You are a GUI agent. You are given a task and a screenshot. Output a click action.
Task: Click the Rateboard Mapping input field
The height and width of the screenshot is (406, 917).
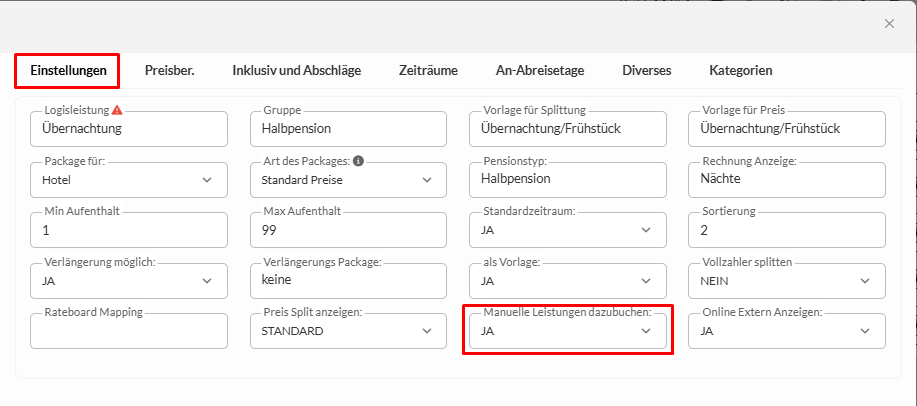129,332
